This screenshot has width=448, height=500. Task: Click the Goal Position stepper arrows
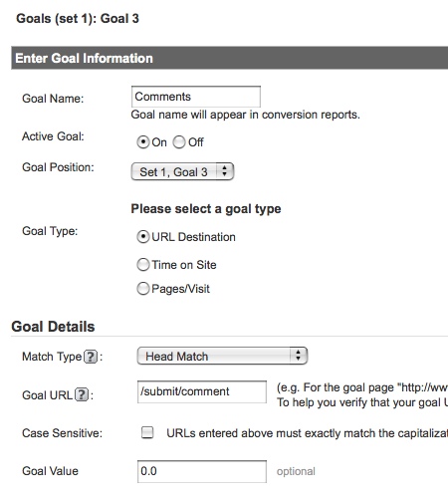225,171
